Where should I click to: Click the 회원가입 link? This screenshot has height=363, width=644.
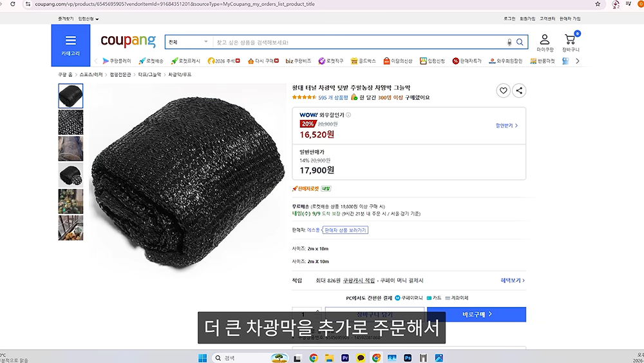click(527, 19)
